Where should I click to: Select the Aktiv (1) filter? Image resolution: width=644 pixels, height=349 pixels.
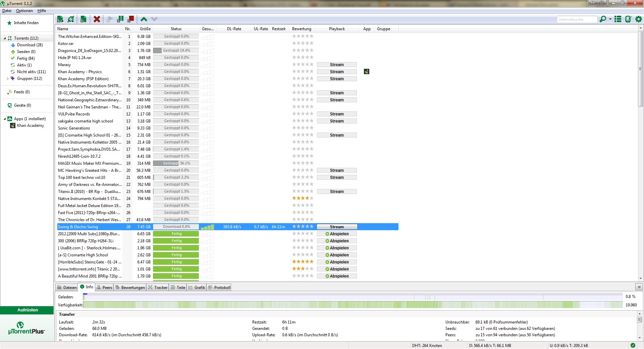click(24, 65)
